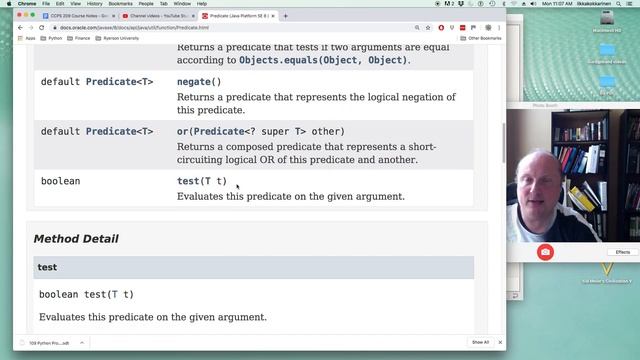Open the File menu

point(46,4)
